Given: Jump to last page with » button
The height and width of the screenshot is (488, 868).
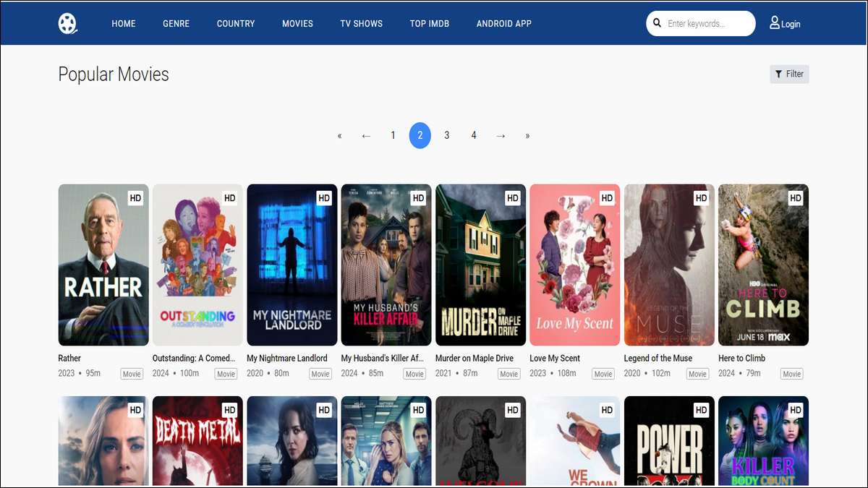Looking at the screenshot, I should [527, 135].
